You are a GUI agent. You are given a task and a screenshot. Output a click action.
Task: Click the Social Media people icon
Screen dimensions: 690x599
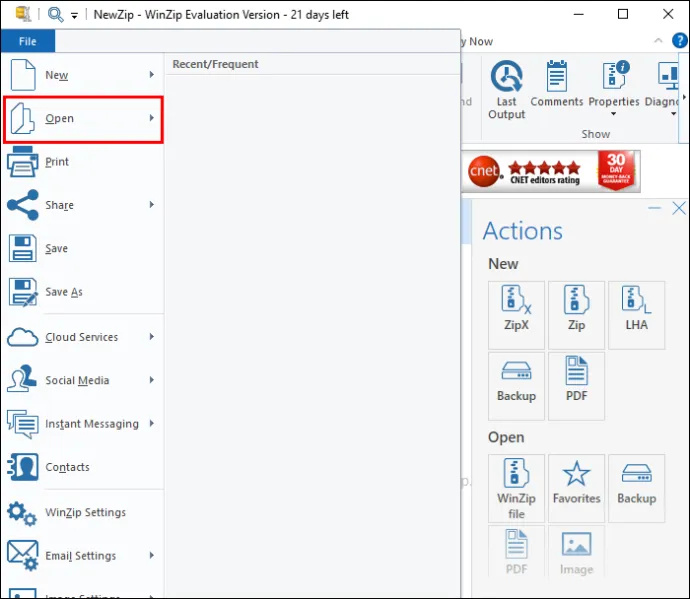(x=22, y=379)
